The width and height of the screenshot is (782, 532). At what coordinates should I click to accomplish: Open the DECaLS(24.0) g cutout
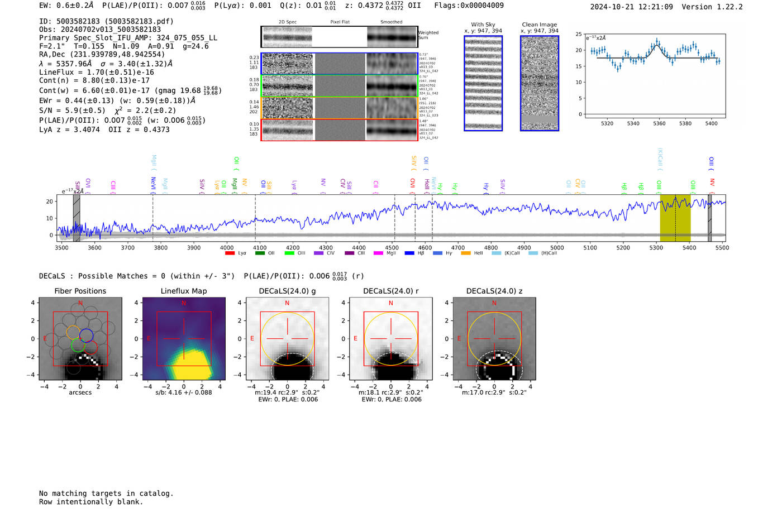(287, 339)
